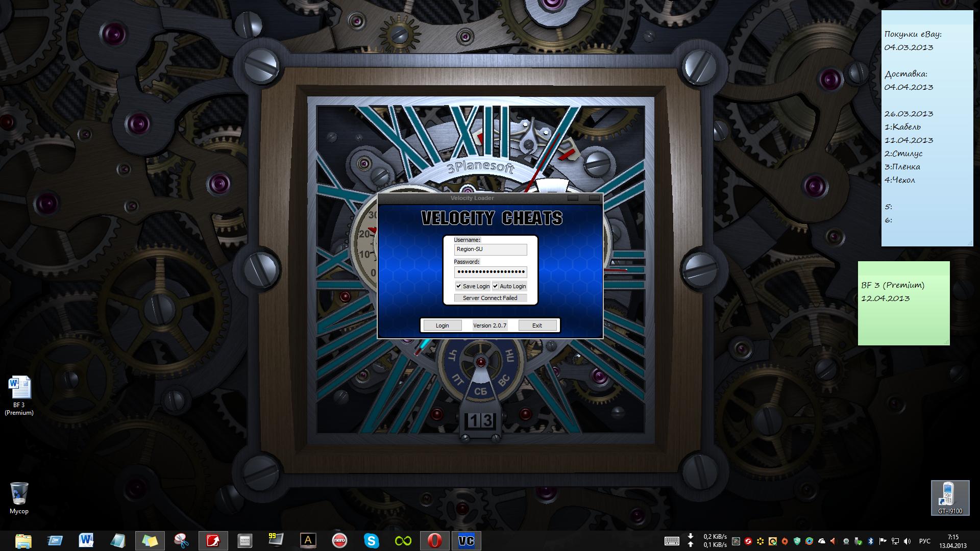Click the blue sticky note 'Покупки eBay:' line

point(913,34)
